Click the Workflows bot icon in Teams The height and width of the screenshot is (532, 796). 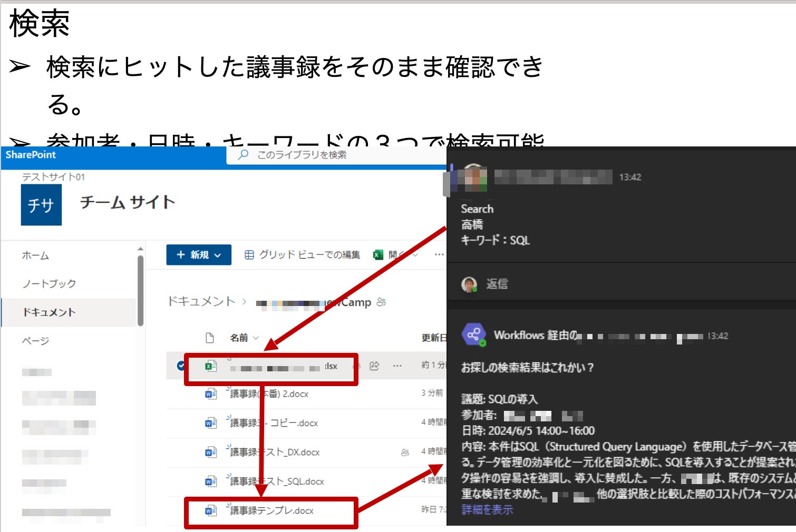(x=473, y=334)
